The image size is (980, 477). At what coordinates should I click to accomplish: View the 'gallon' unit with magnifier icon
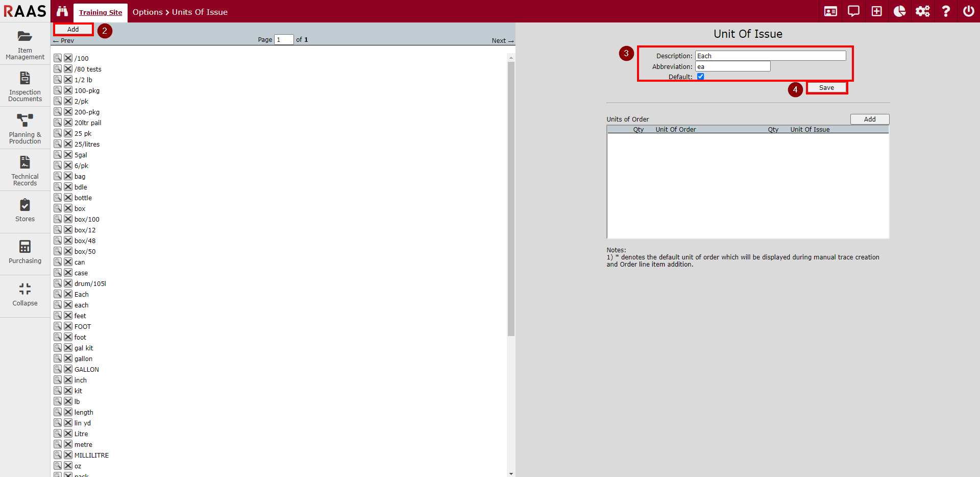(58, 359)
